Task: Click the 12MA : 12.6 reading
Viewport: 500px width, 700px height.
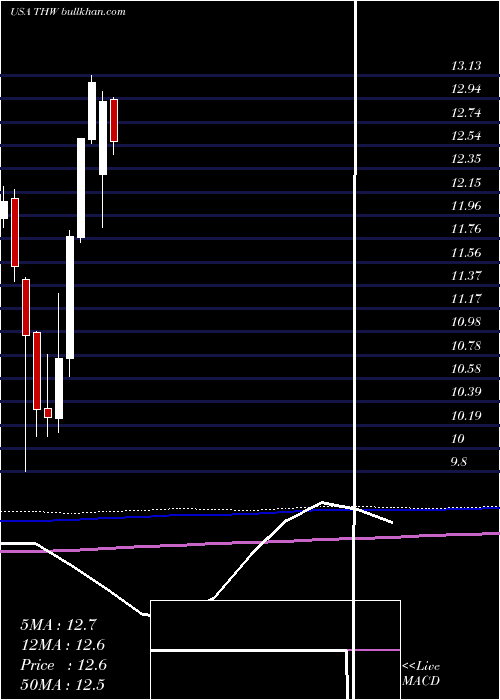Action: pyautogui.click(x=63, y=645)
